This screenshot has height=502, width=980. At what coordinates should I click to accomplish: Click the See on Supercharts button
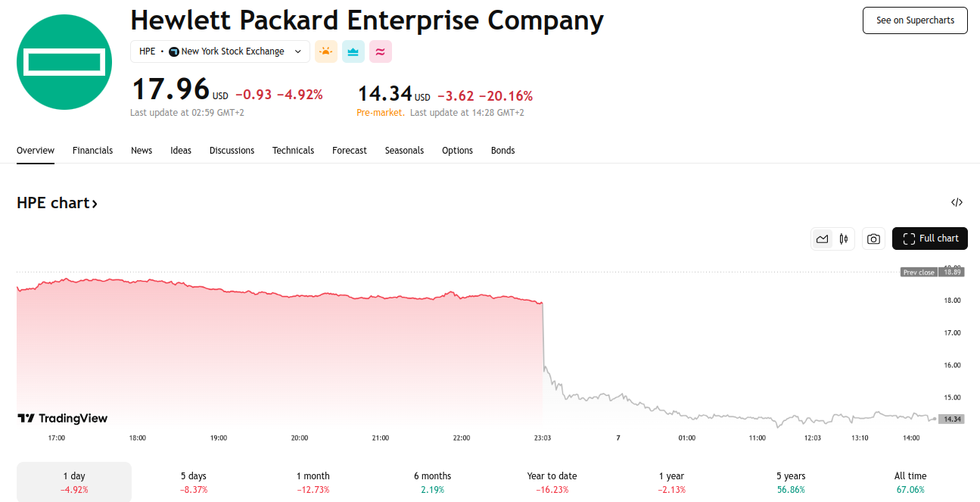(x=915, y=20)
